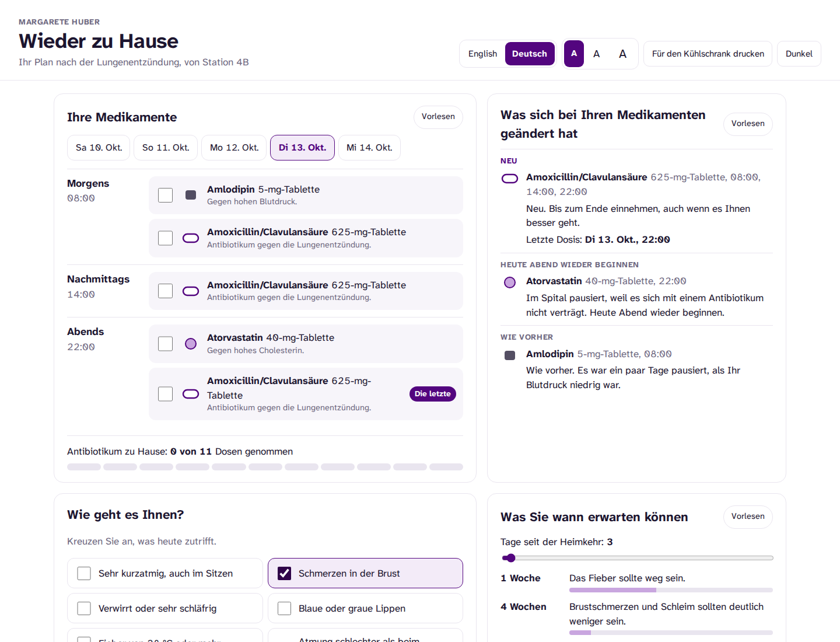Click the capsule icon under the NEU heading
840x642 pixels.
pos(510,179)
